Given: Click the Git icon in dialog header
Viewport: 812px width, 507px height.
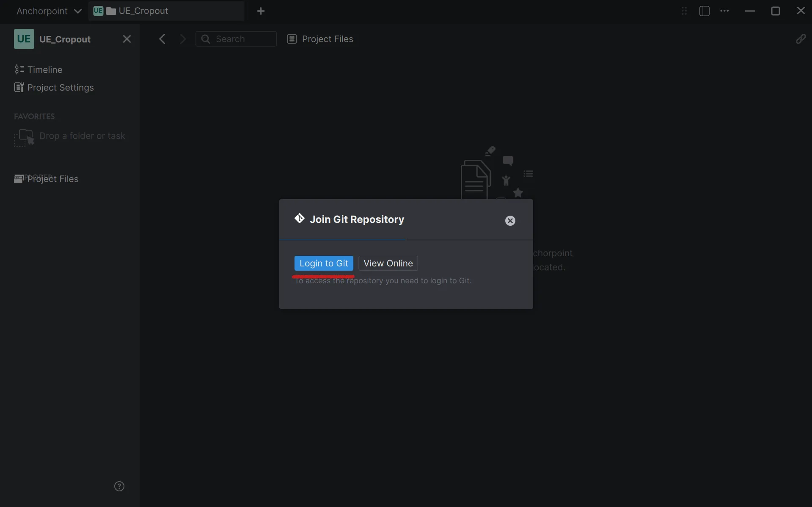Looking at the screenshot, I should [x=299, y=219].
